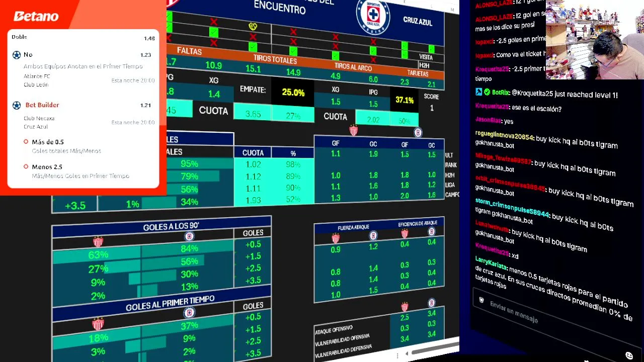Click the 1.93 cuota cell

[253, 200]
